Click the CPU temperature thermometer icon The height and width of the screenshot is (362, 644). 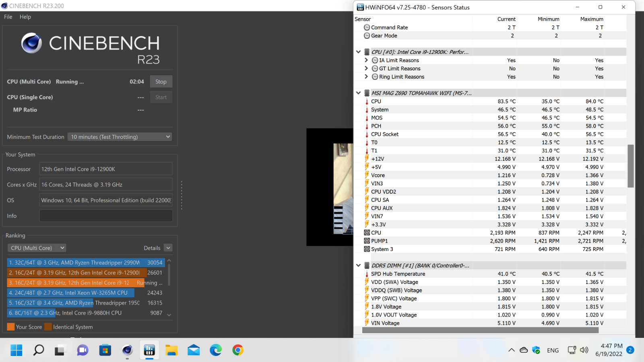[367, 101]
